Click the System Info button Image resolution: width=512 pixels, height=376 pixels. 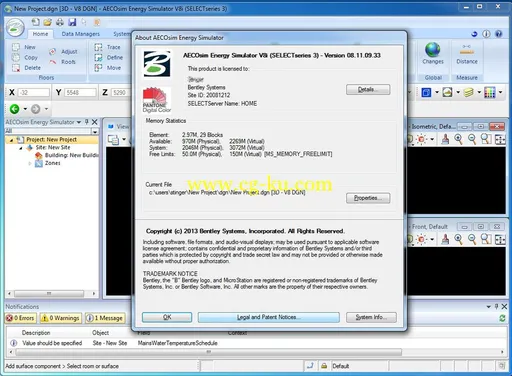pos(371,317)
